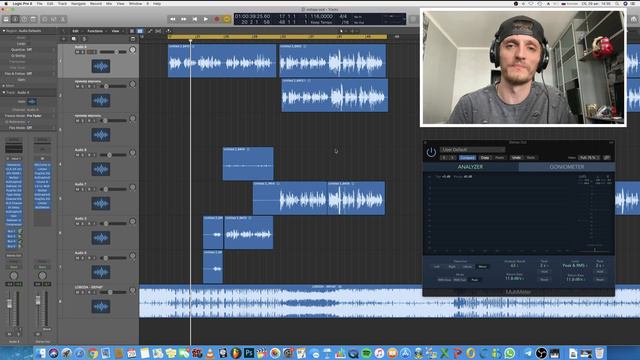The height and width of the screenshot is (360, 640).
Task: Open the Navigate menu in menu bar
Action: tap(78, 4)
